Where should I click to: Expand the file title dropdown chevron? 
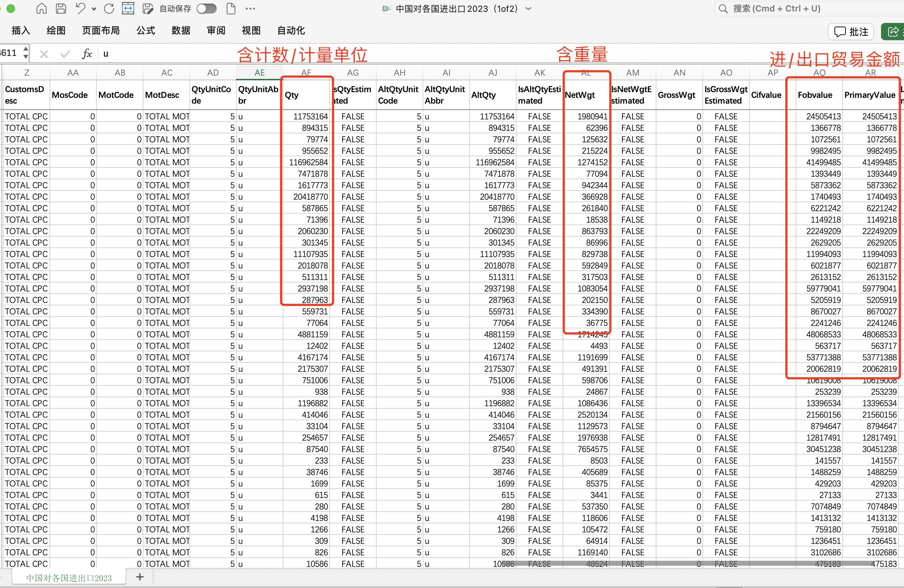(x=528, y=8)
